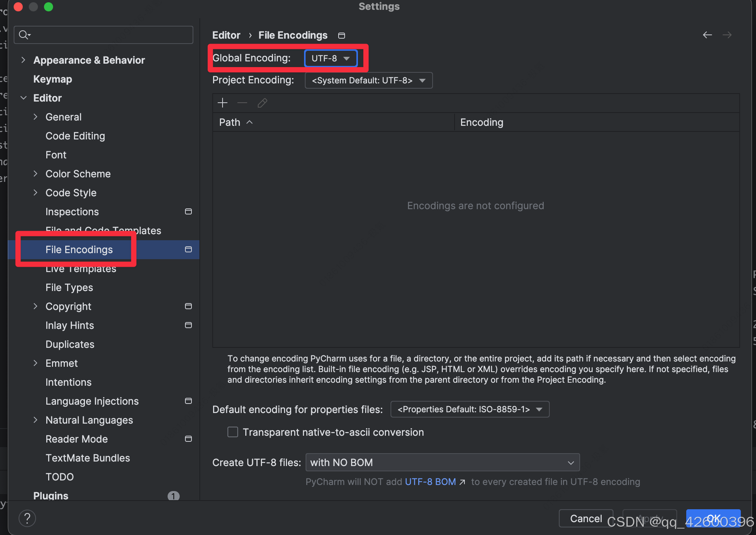The image size is (756, 535).
Task: Click the edit pencil icon
Action: point(262,103)
